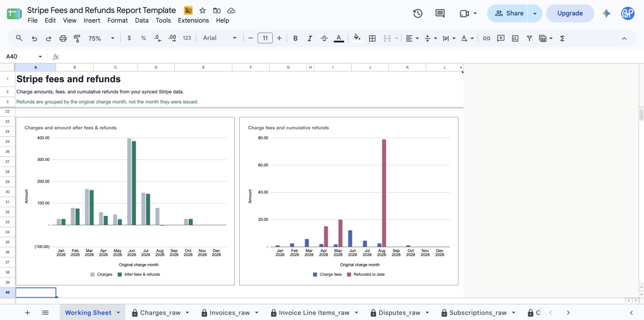Open the Arial font dropdown
This screenshot has width=644, height=320.
click(220, 38)
